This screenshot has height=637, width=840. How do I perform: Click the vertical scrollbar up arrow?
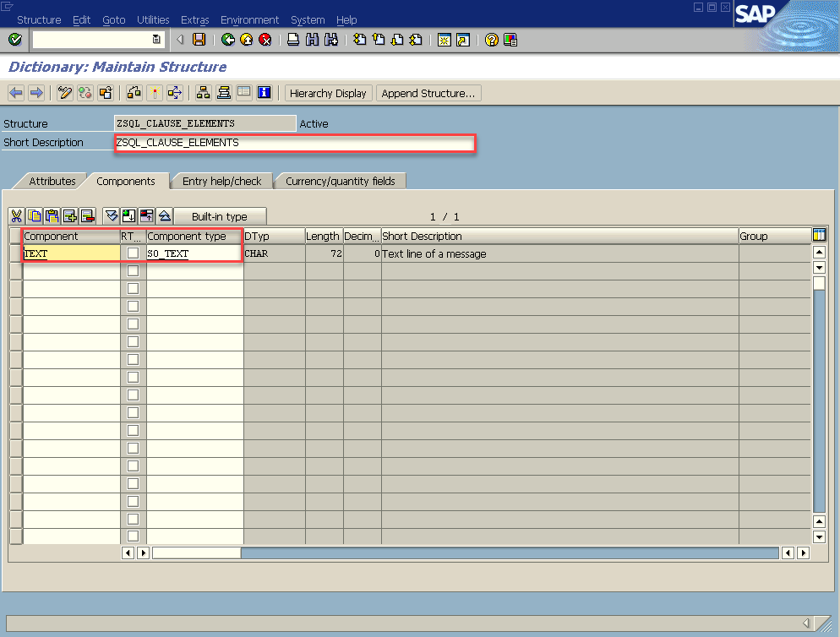coord(819,252)
